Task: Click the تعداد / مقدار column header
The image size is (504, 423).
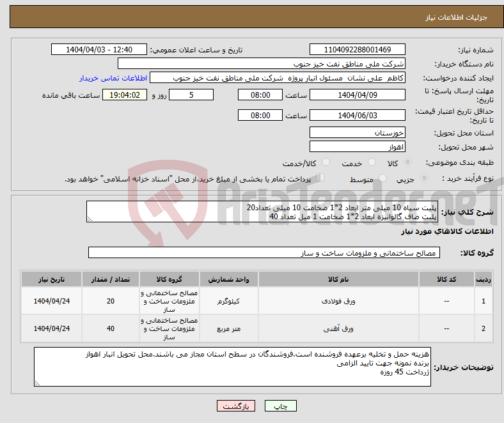Action: click(x=111, y=279)
